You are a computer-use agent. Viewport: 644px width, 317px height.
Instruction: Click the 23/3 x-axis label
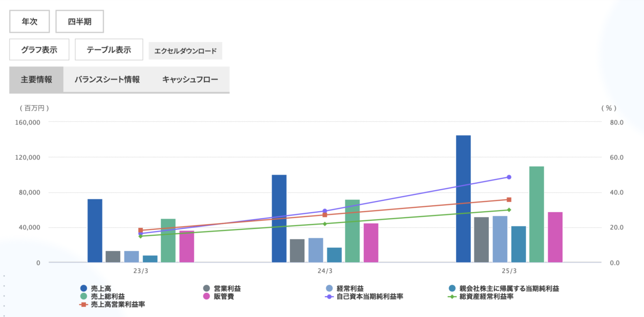141,271
